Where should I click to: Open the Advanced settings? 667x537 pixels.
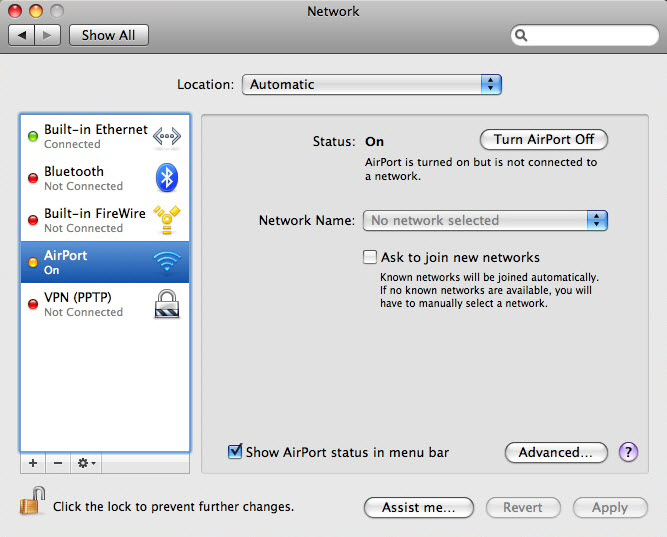[556, 453]
